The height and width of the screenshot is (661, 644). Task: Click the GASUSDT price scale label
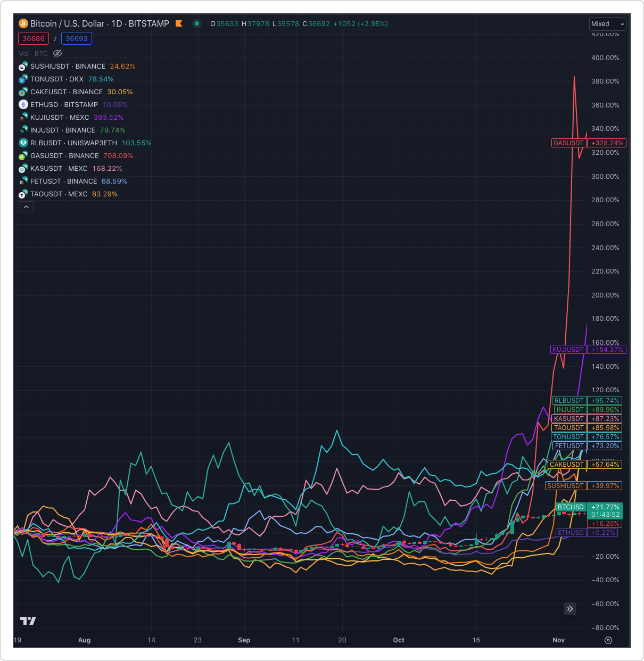(x=569, y=143)
